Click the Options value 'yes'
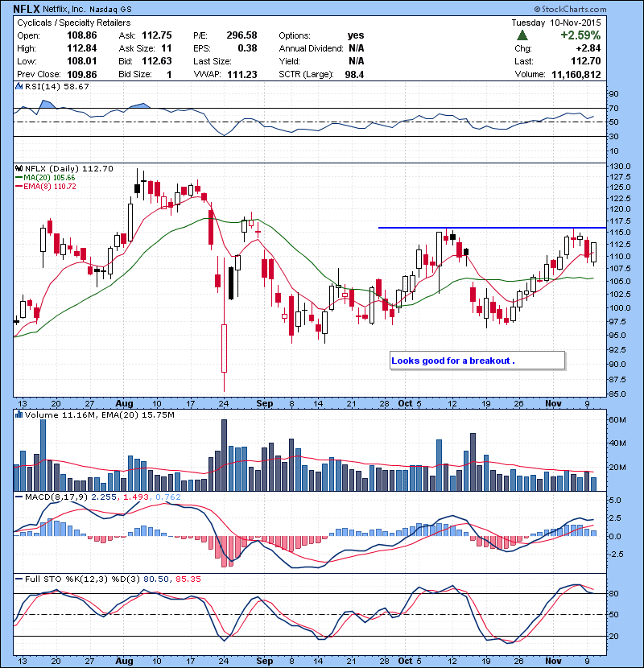644x668 pixels. tap(356, 35)
